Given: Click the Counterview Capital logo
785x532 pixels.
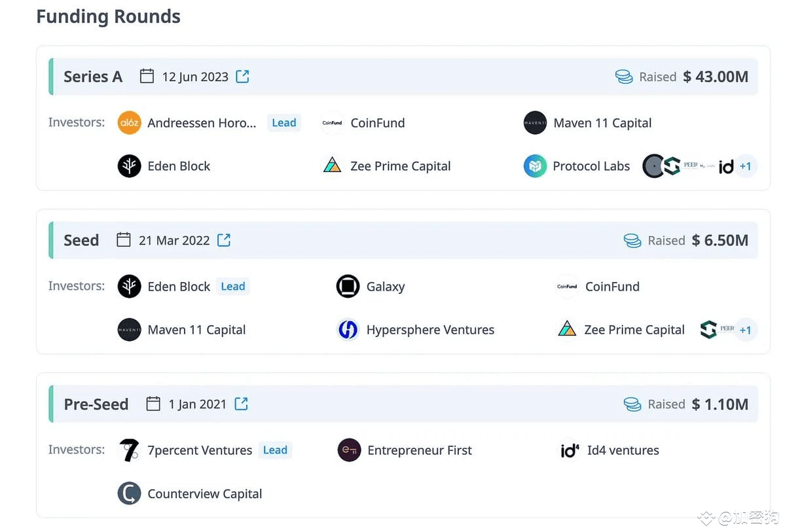Looking at the screenshot, I should [x=130, y=493].
